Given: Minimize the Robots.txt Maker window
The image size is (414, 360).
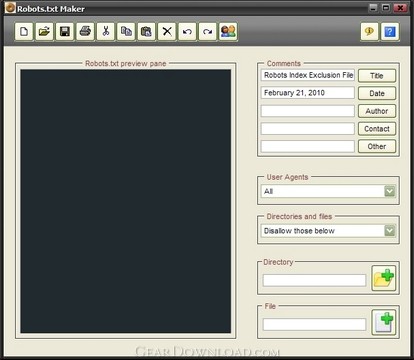Looking at the screenshot, I should click(373, 8).
